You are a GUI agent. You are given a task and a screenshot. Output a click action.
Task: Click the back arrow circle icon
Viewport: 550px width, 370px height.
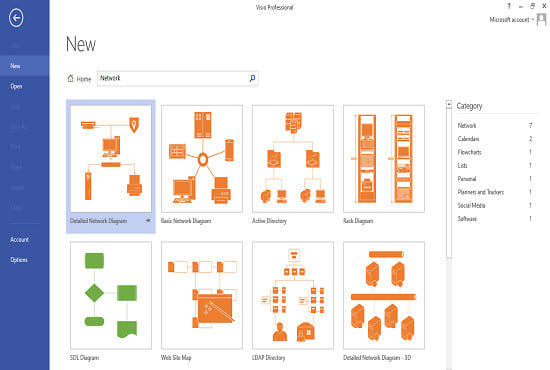tap(16, 18)
